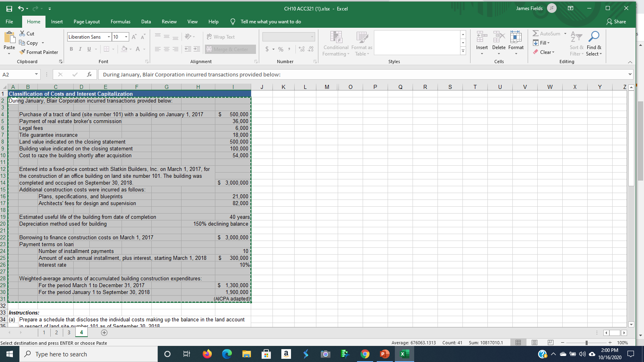The height and width of the screenshot is (362, 644).
Task: Enable Wrap Text for selected cells
Action: pyautogui.click(x=221, y=37)
